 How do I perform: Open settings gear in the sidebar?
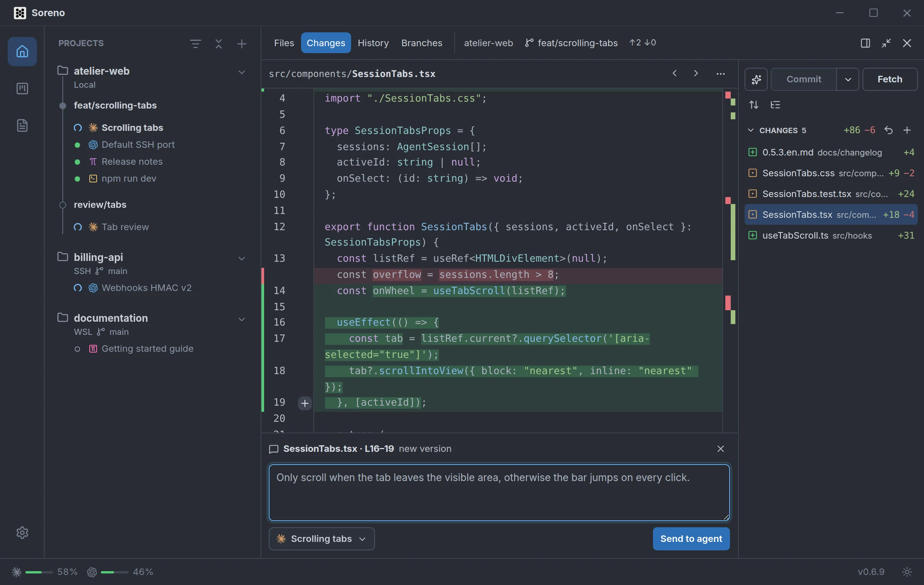22,533
